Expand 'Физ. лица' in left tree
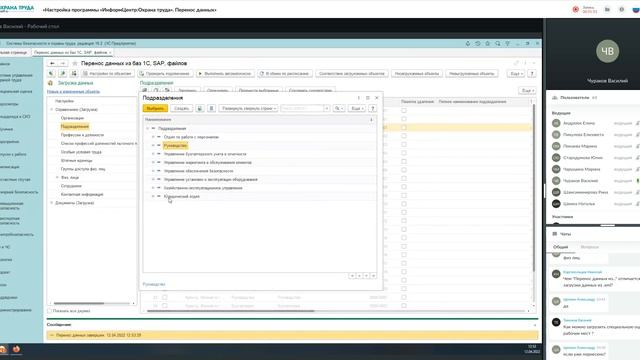 pos(57,178)
